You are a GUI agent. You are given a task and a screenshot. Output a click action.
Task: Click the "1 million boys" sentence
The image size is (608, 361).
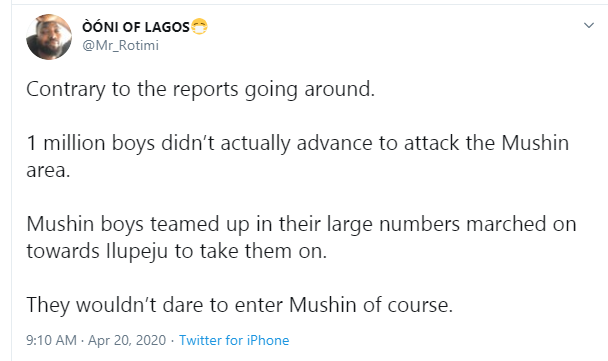(x=297, y=156)
